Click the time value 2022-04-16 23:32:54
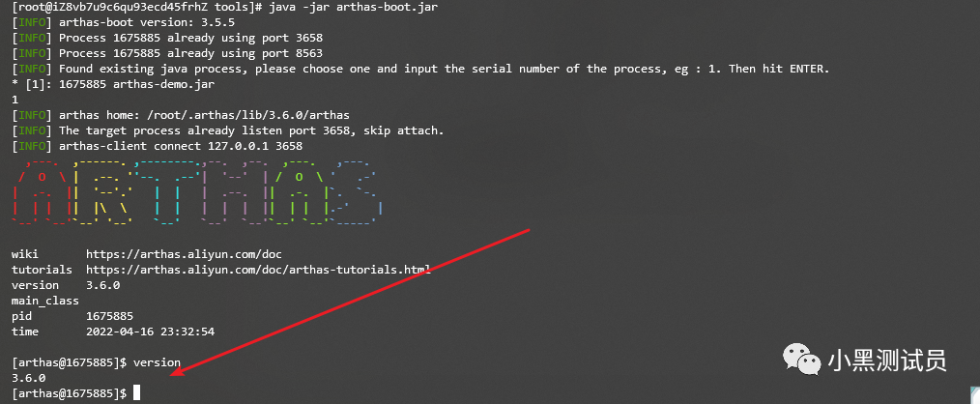Viewport: 980px width, 404px height. click(150, 332)
